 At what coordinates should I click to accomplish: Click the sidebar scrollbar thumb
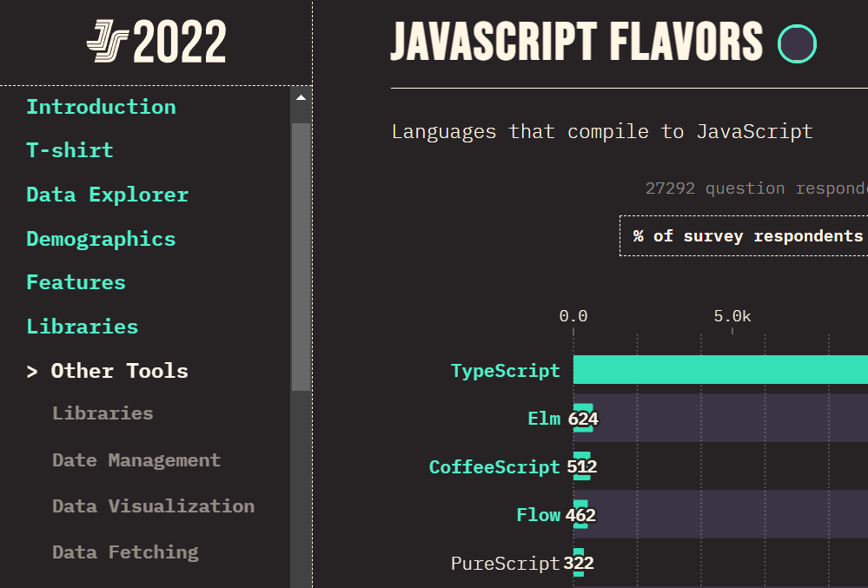click(301, 257)
